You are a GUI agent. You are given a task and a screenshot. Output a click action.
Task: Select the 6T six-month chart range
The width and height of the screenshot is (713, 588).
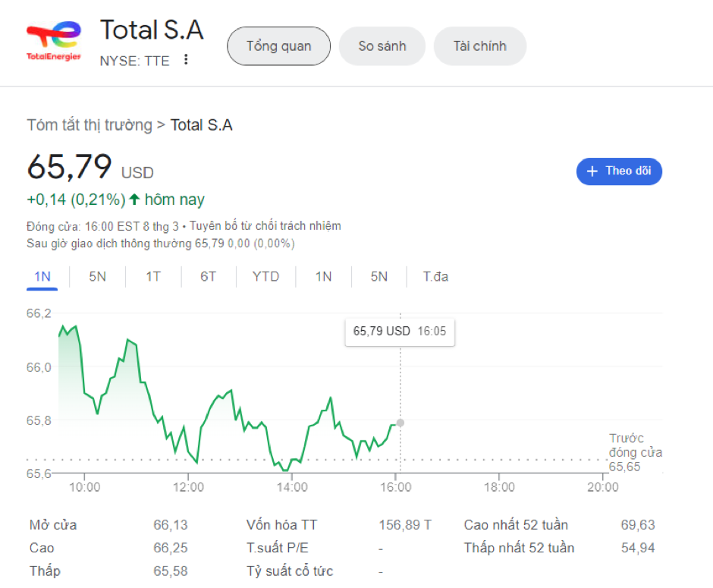pyautogui.click(x=209, y=276)
